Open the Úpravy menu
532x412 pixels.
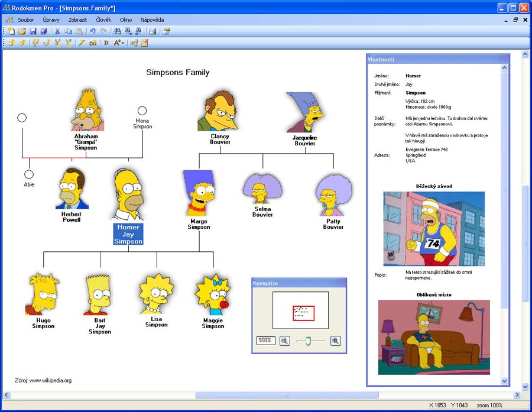[x=51, y=20]
